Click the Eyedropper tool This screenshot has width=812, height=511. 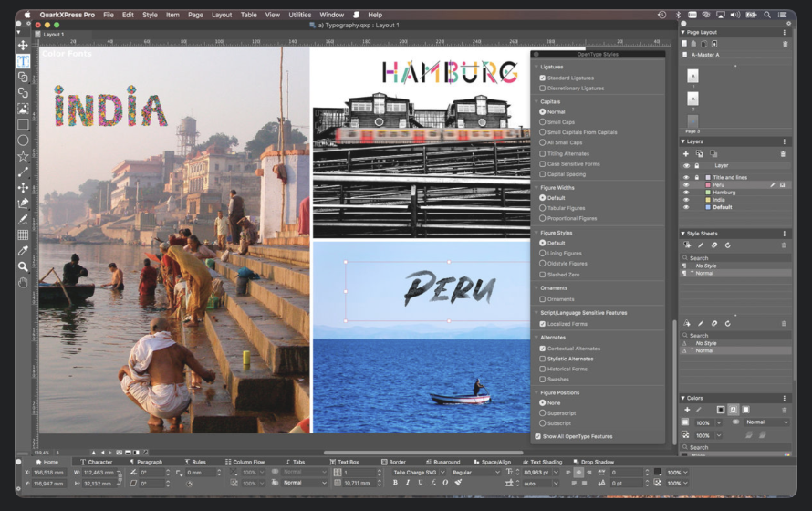tap(23, 250)
